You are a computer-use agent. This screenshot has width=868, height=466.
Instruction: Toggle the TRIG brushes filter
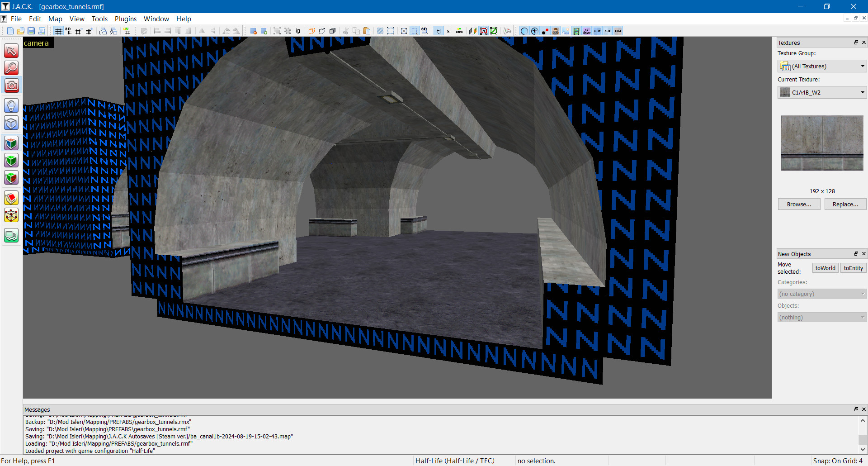click(x=618, y=31)
